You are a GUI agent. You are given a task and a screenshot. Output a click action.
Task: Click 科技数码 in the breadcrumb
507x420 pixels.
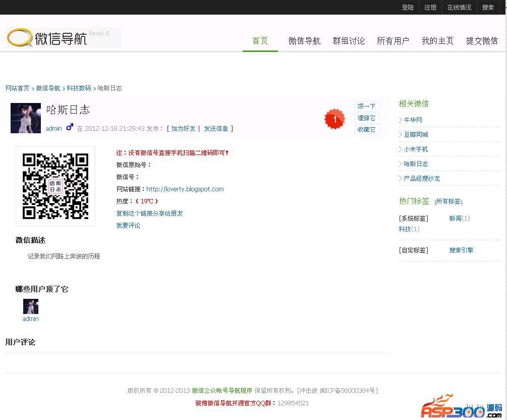coord(79,88)
